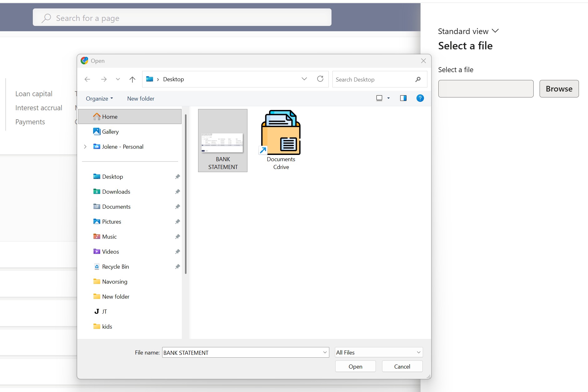Open the Recycle Bin in sidebar
This screenshot has height=392, width=588.
[x=115, y=267]
